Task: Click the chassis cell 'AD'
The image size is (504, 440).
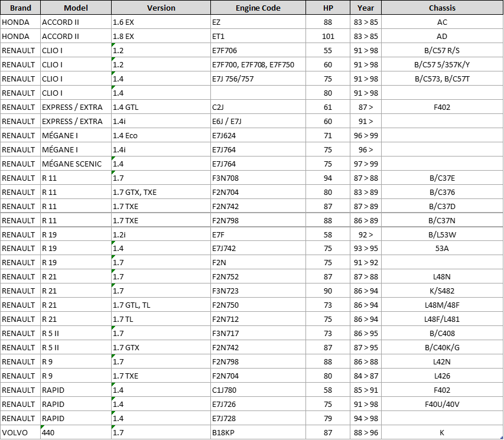Action: click(443, 36)
